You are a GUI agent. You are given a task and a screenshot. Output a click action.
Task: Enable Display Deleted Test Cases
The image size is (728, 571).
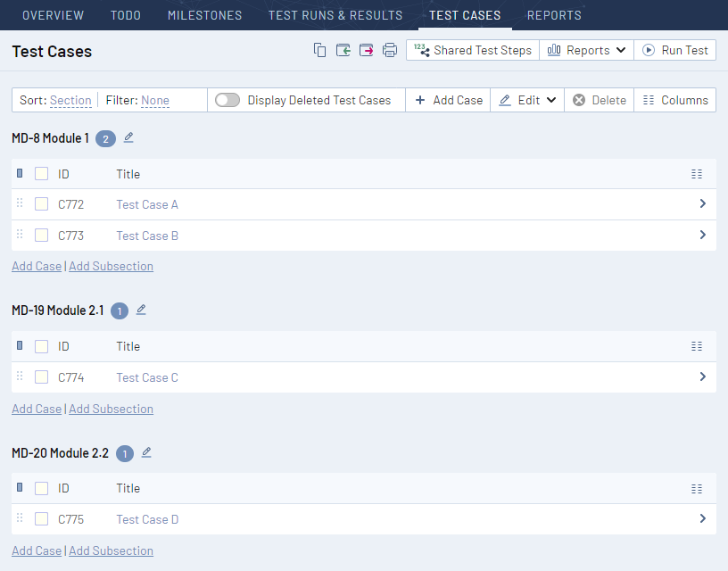tap(227, 100)
